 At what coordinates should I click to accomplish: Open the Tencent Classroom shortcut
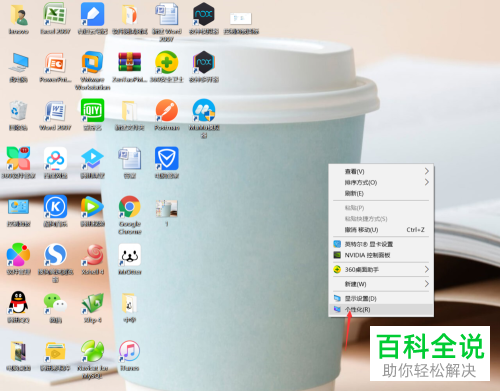point(92,159)
